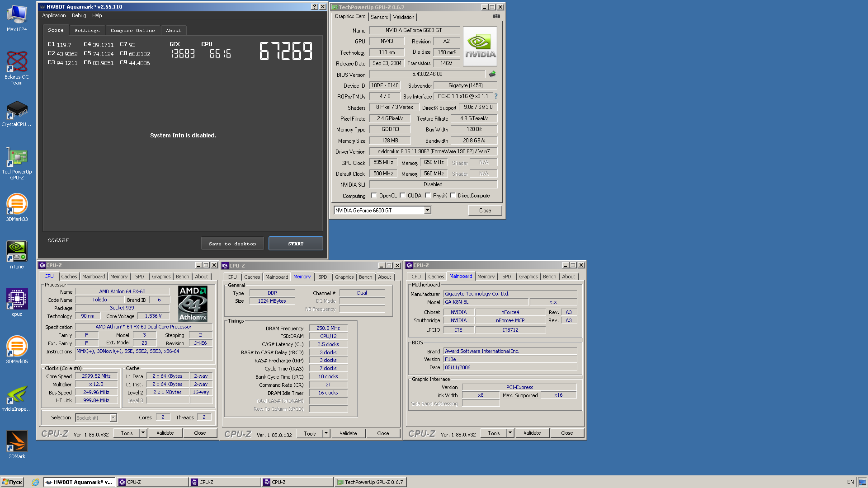The height and width of the screenshot is (488, 868).
Task: Click the system tray network icon
Action: pos(863,482)
